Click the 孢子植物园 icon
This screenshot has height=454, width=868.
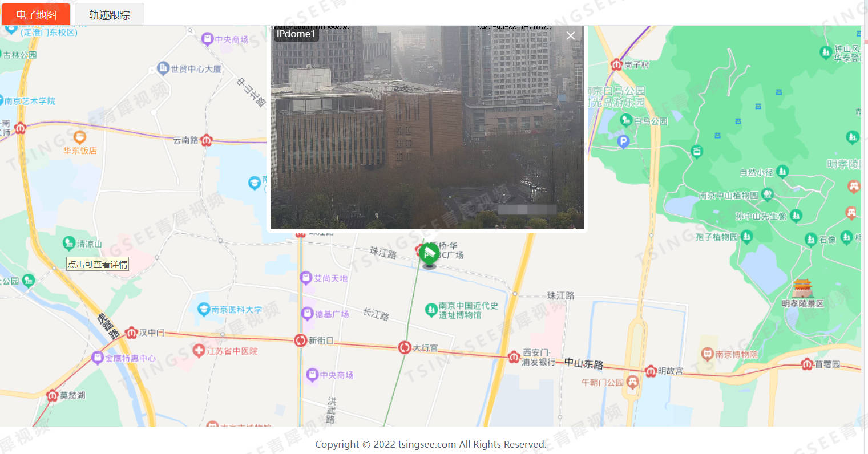coord(747,236)
